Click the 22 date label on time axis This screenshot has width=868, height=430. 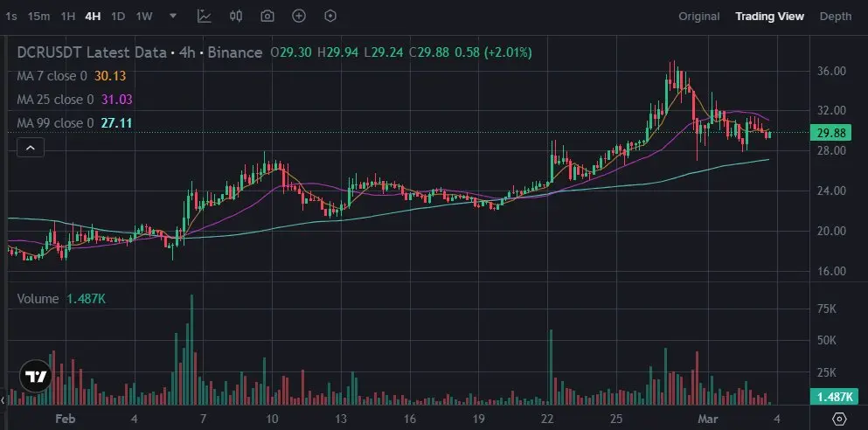547,419
